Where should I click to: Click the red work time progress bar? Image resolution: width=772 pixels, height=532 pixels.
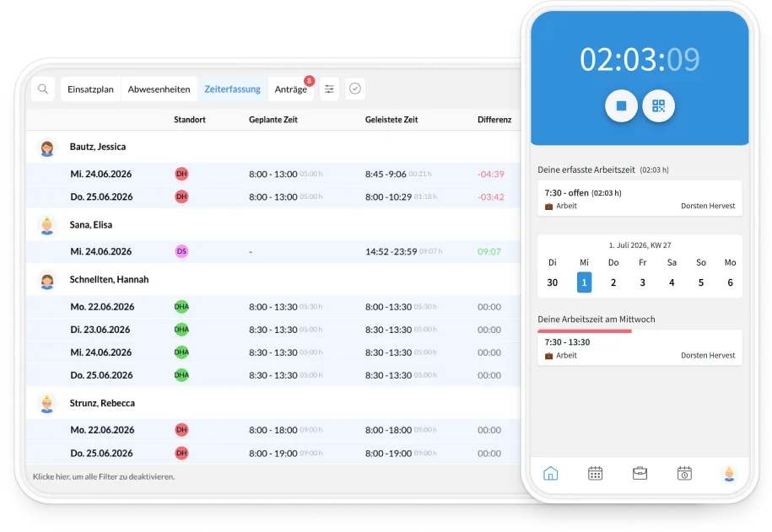point(585,331)
